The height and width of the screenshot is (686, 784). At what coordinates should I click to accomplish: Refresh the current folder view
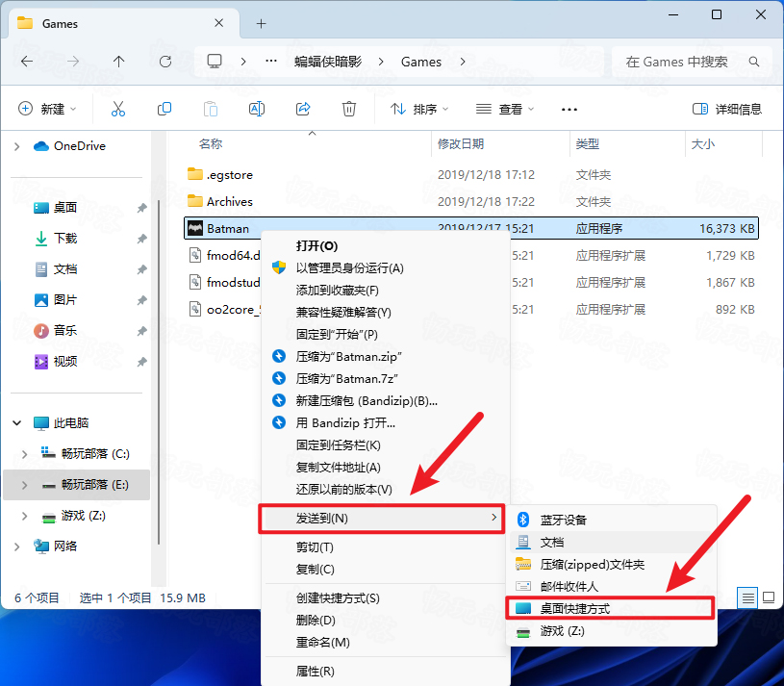[x=165, y=62]
